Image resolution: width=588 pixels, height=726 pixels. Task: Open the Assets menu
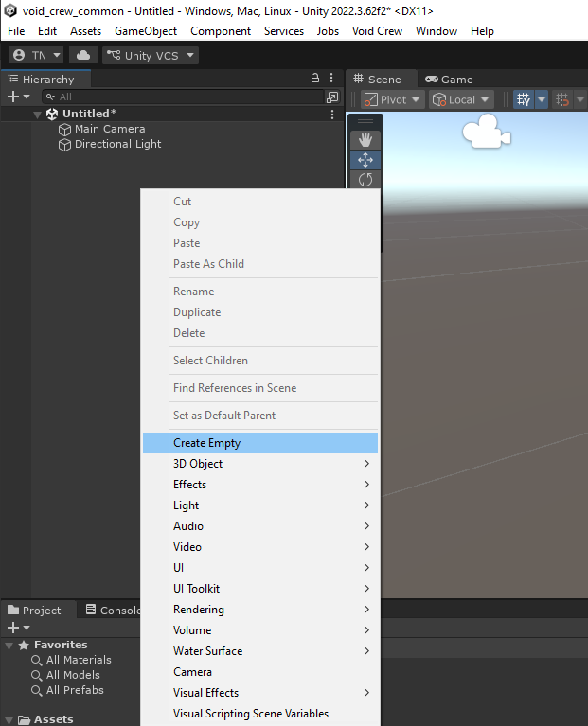[85, 31]
